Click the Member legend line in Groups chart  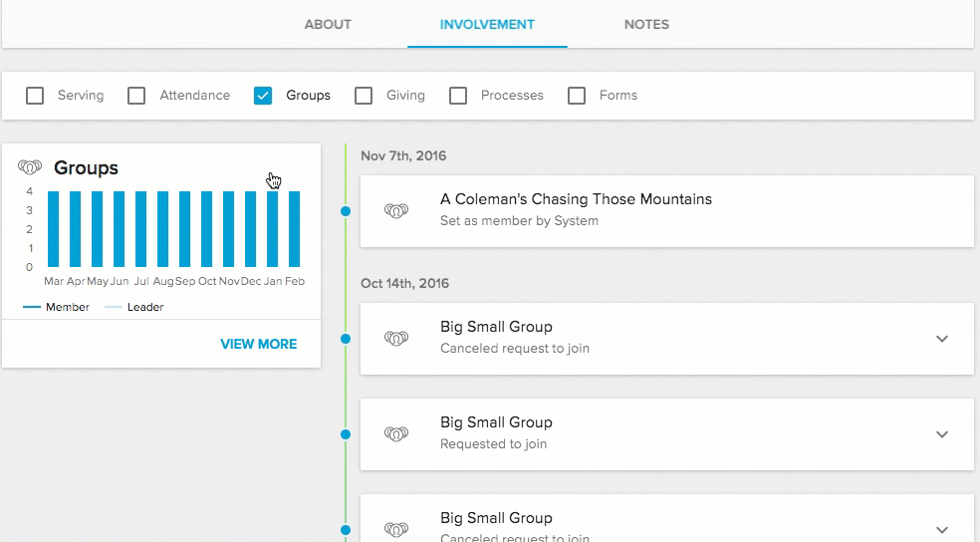pos(31,307)
